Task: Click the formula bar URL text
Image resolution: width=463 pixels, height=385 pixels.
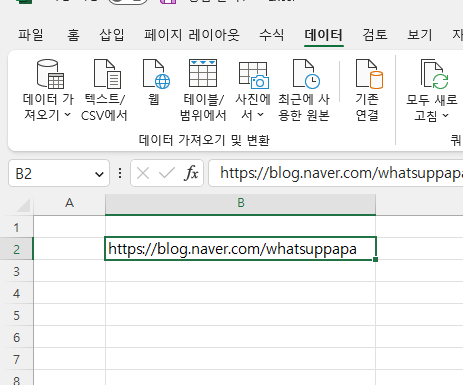Action: point(341,173)
